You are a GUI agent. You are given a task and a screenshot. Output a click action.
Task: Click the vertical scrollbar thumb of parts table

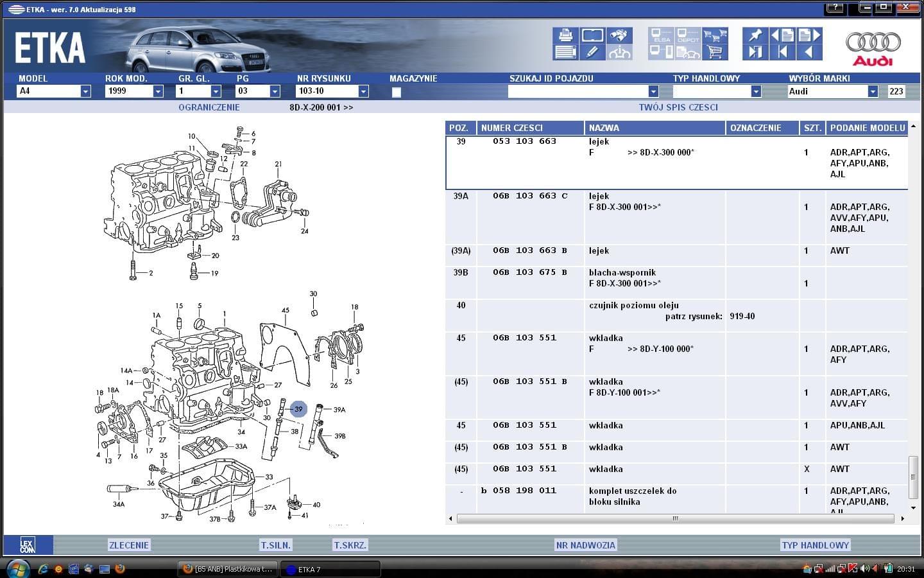coord(912,477)
